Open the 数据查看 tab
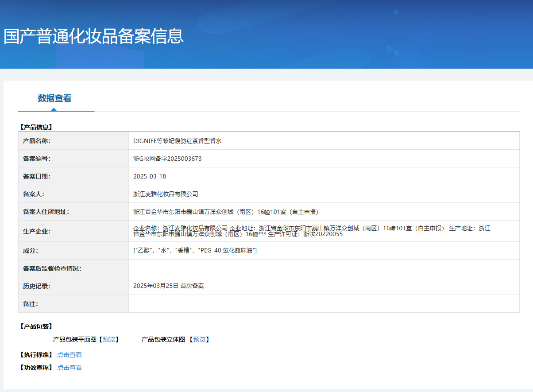This screenshot has width=533, height=392. click(54, 98)
